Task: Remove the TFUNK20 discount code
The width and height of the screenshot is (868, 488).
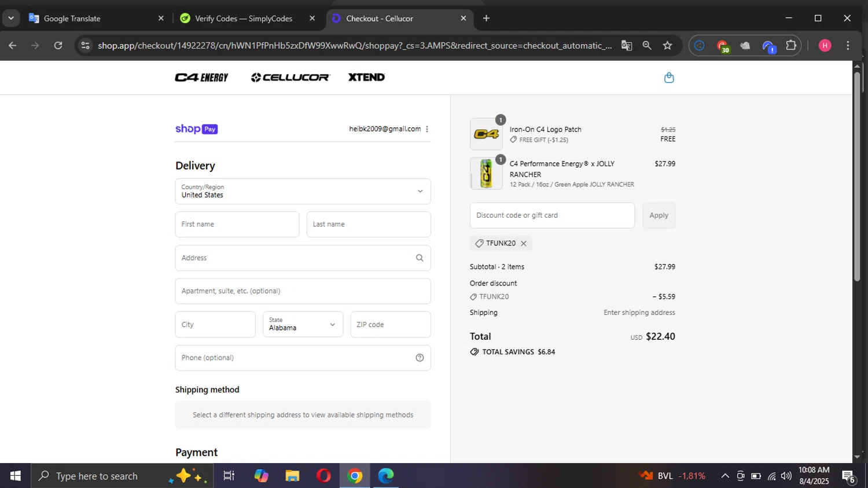Action: pyautogui.click(x=523, y=244)
